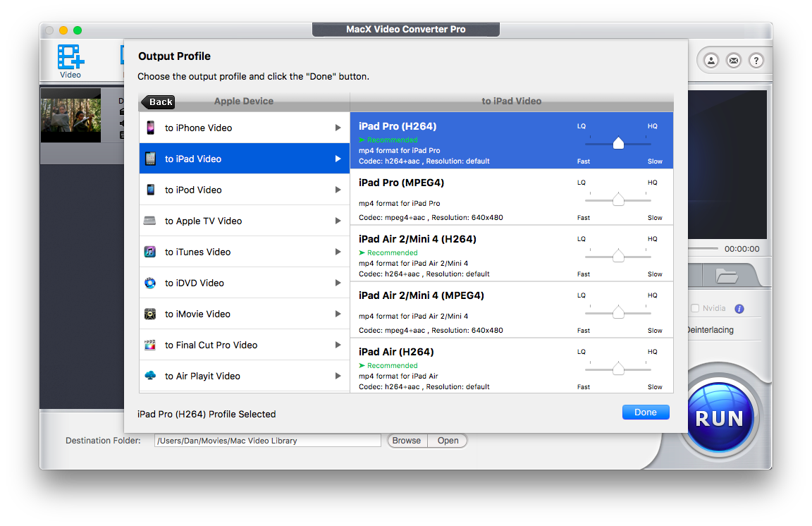Expand the to Apple TV Video arrow
This screenshot has height=526, width=812.
pyautogui.click(x=338, y=221)
